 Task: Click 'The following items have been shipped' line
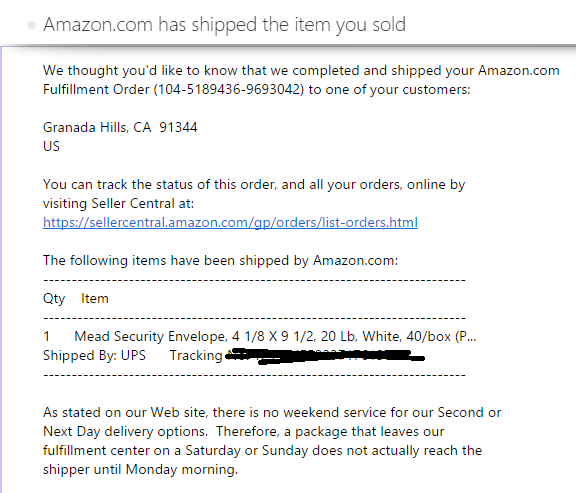click(x=220, y=260)
